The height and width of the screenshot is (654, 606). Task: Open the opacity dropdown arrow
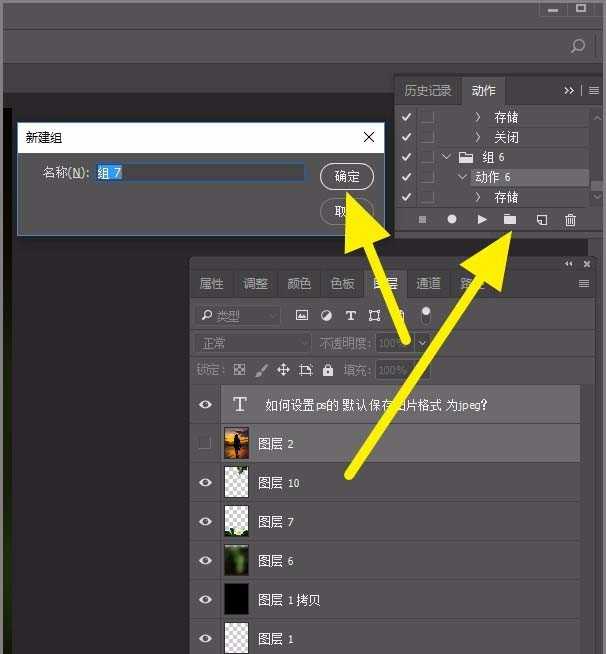pos(422,343)
